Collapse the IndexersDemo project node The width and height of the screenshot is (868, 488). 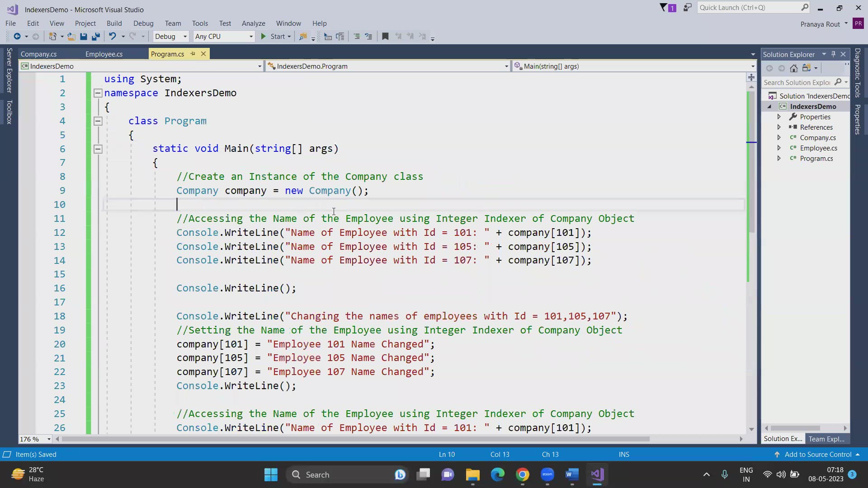[769, 107]
